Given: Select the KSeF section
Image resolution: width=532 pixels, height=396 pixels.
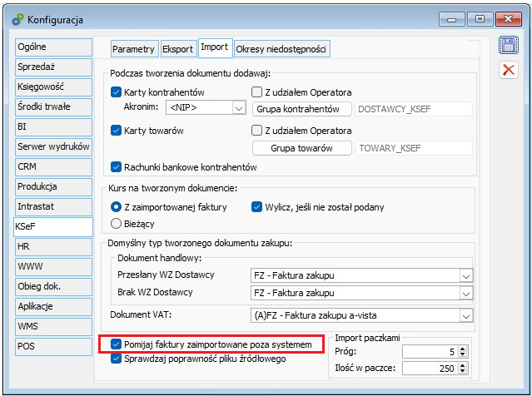Looking at the screenshot, I should click(53, 226).
